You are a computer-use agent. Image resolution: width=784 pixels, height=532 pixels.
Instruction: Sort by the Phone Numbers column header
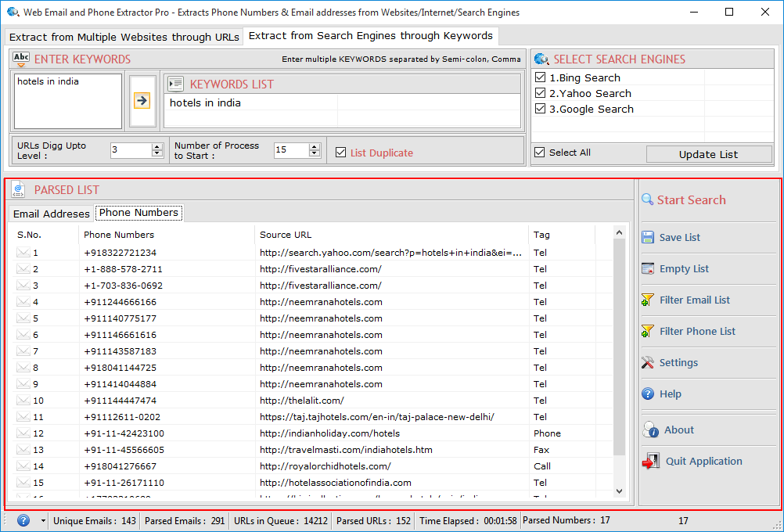[x=167, y=235]
